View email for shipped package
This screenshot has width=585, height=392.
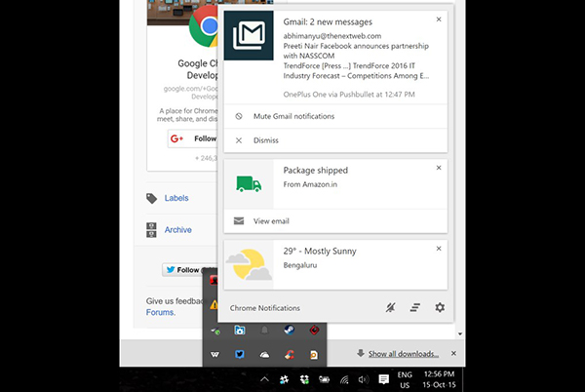(335, 221)
